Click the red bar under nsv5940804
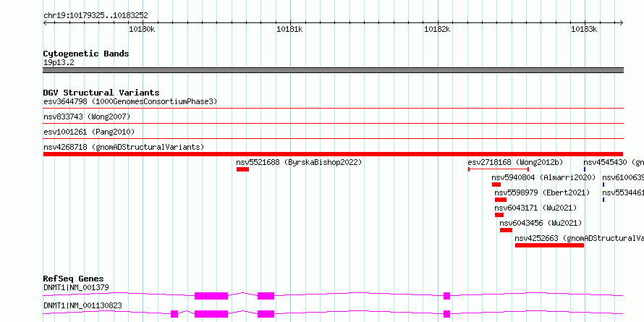 [x=496, y=185]
